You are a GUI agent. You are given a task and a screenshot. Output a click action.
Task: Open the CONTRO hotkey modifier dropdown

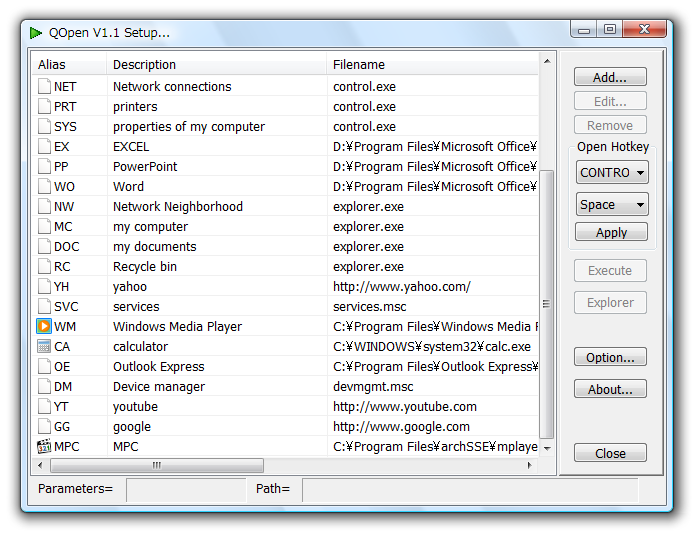(x=612, y=173)
